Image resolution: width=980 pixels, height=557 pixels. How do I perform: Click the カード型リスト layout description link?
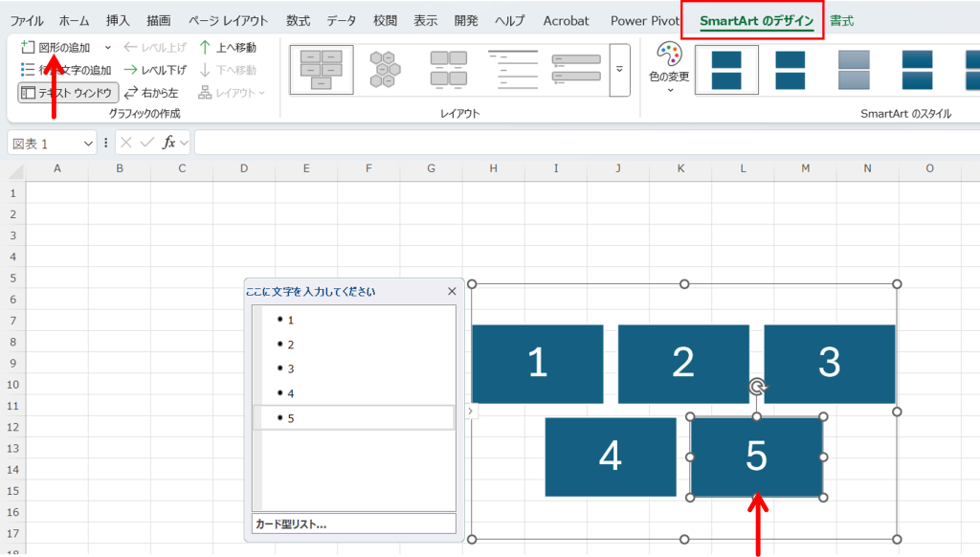click(291, 524)
